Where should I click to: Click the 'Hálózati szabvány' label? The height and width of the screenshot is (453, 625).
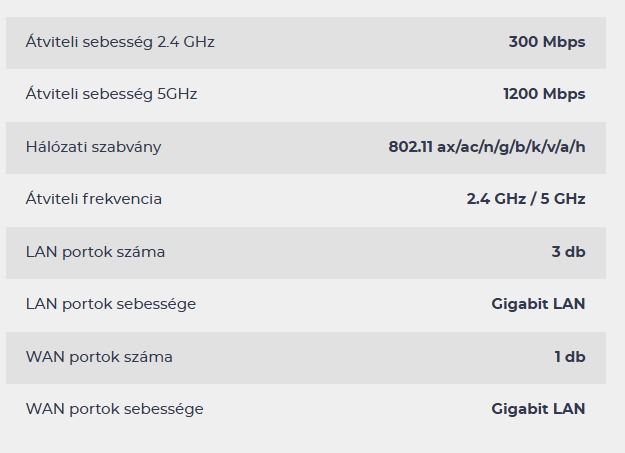click(x=93, y=147)
